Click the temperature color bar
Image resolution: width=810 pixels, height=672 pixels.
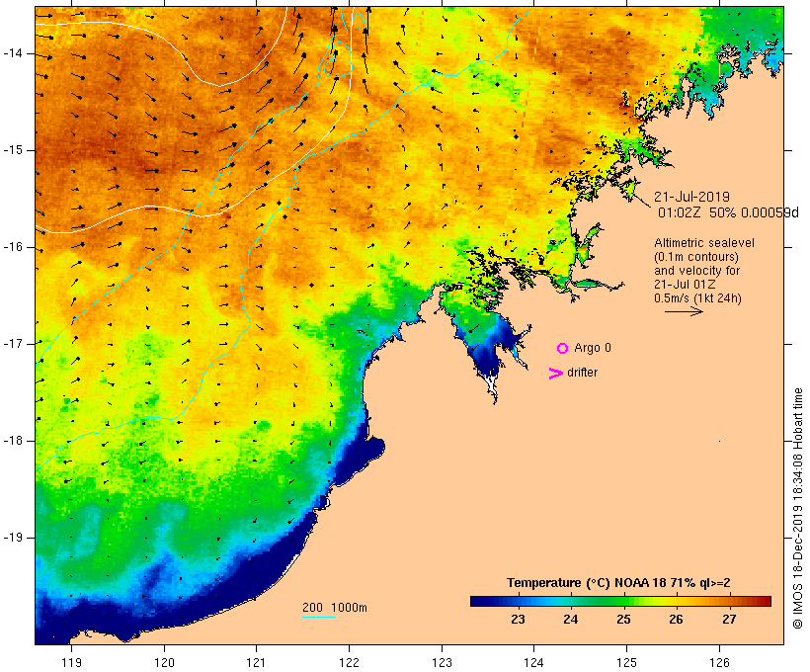tap(620, 601)
